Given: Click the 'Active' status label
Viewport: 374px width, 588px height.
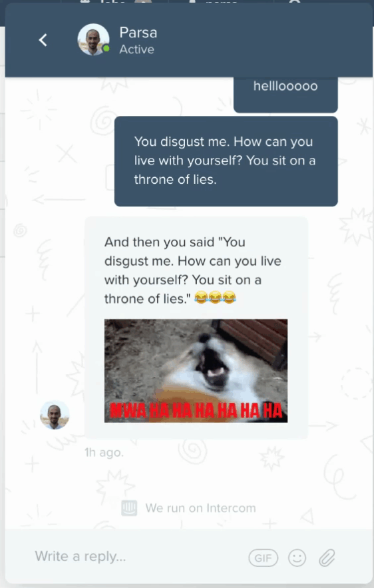Looking at the screenshot, I should [x=137, y=49].
